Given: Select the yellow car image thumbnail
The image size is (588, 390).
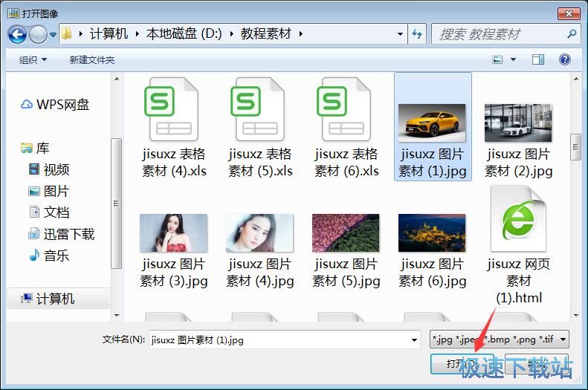Looking at the screenshot, I should 432,122.
